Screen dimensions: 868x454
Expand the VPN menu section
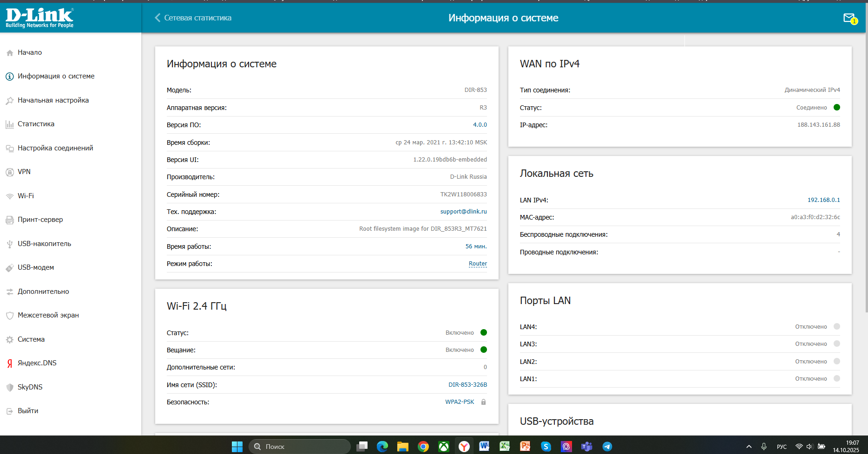(x=24, y=172)
